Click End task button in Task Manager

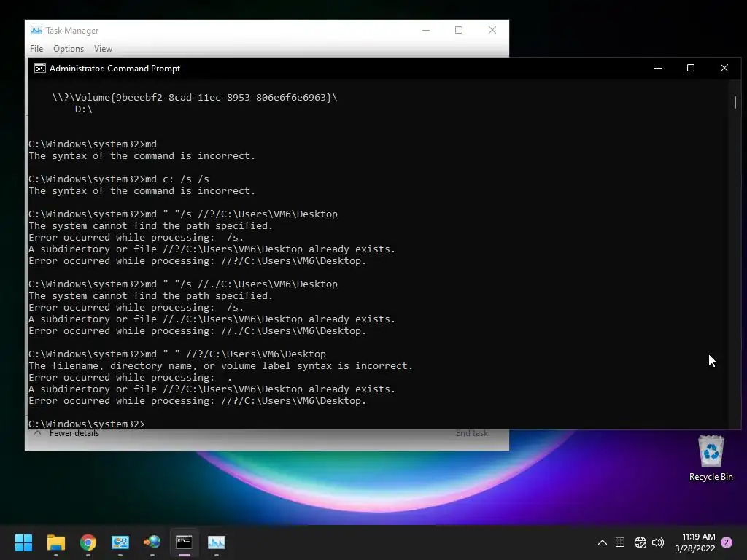(x=472, y=433)
